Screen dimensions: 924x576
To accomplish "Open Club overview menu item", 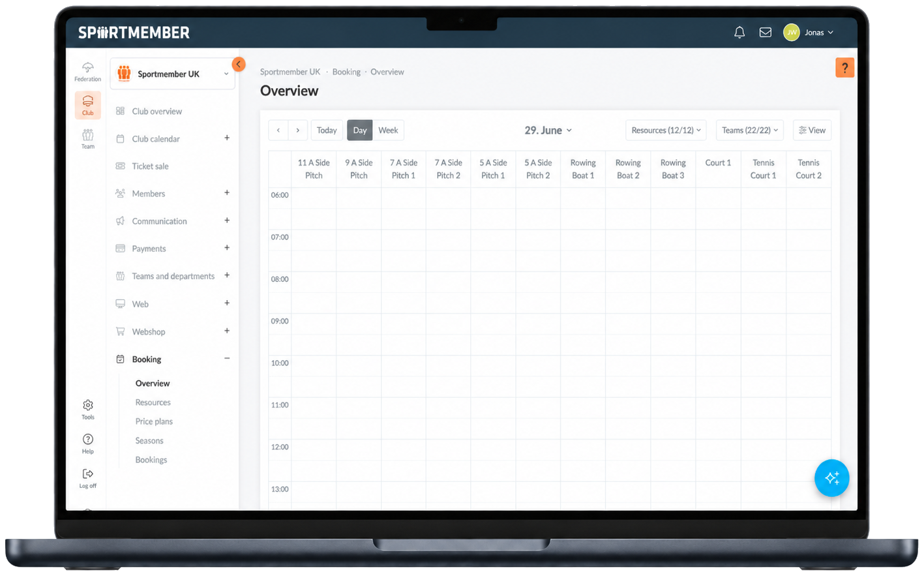I will click(157, 111).
